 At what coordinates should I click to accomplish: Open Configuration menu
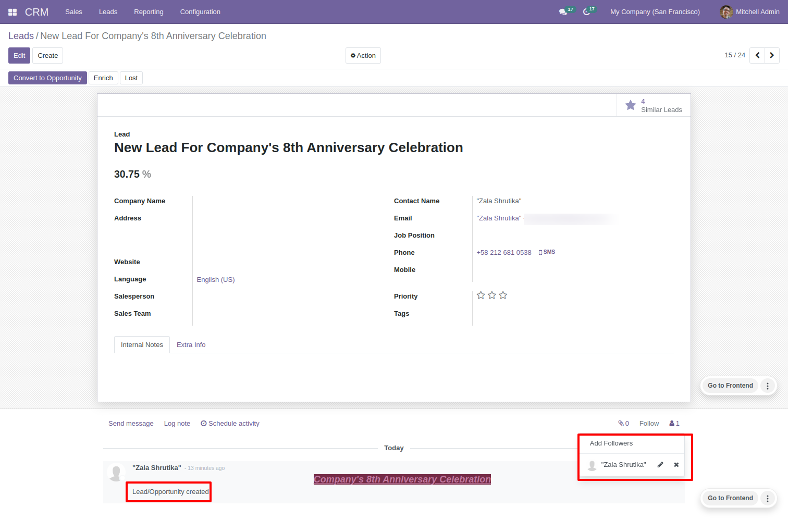(200, 12)
